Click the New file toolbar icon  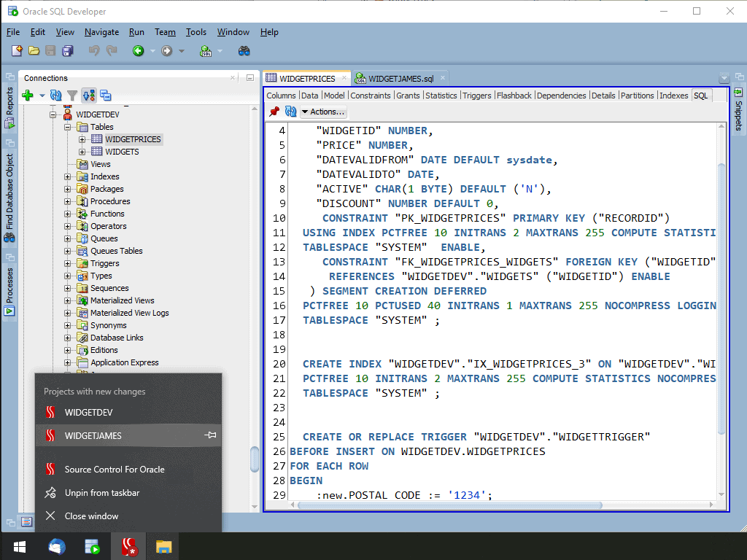(18, 51)
